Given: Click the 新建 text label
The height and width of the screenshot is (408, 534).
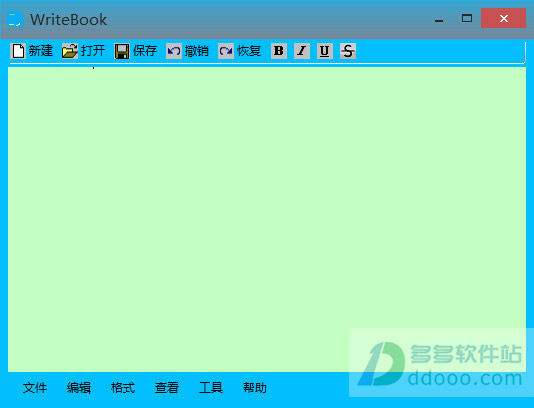Looking at the screenshot, I should [x=41, y=51].
